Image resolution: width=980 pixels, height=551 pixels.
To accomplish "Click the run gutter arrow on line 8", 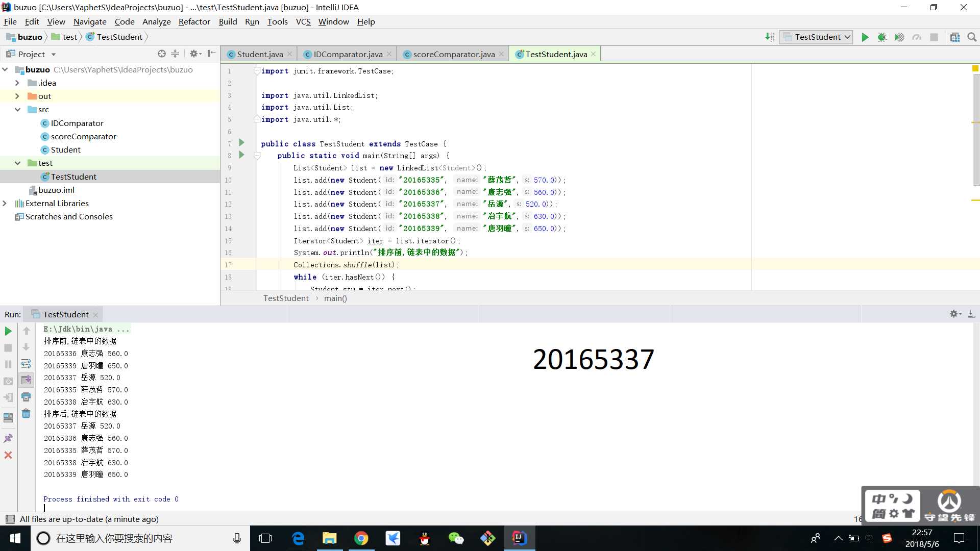I will pyautogui.click(x=242, y=155).
